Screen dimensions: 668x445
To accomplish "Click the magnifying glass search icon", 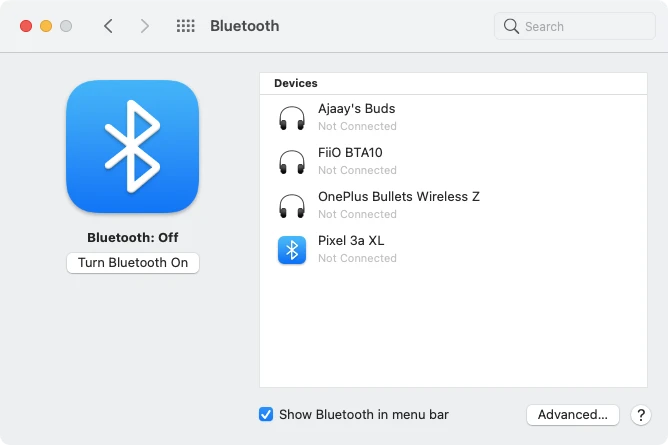I will (511, 26).
